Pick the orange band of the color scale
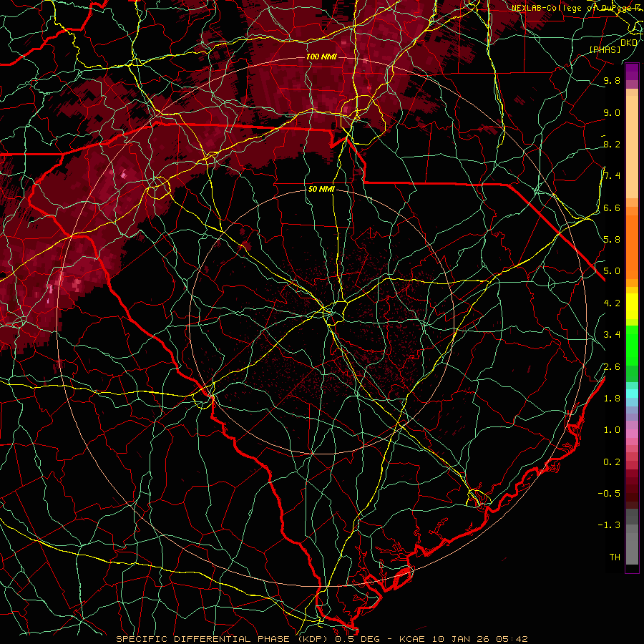Image resolution: width=644 pixels, height=644 pixels. pos(632,246)
